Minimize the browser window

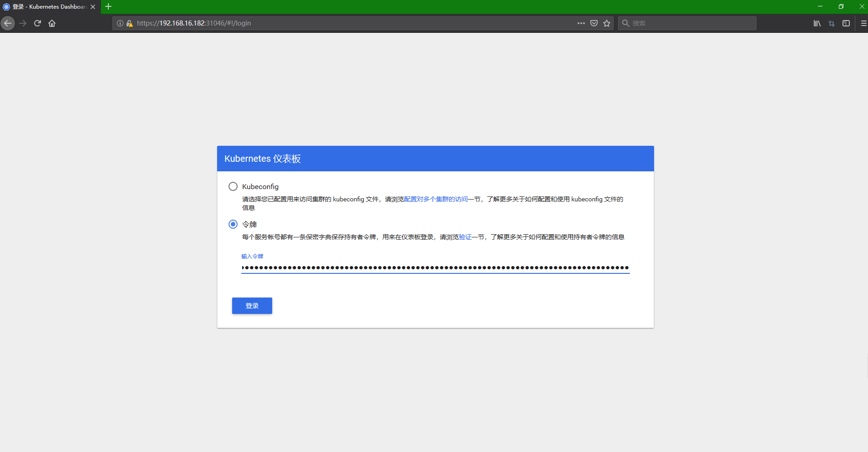click(x=820, y=6)
